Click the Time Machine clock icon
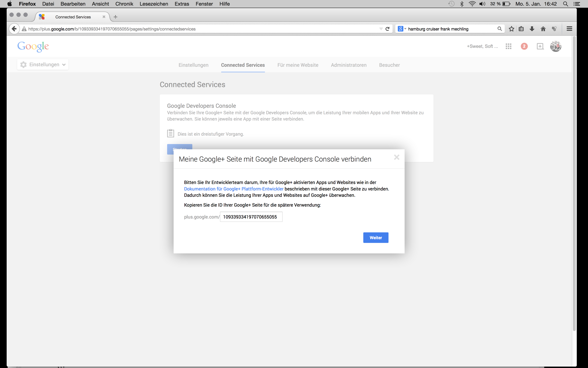This screenshot has width=588, height=368. point(451,4)
